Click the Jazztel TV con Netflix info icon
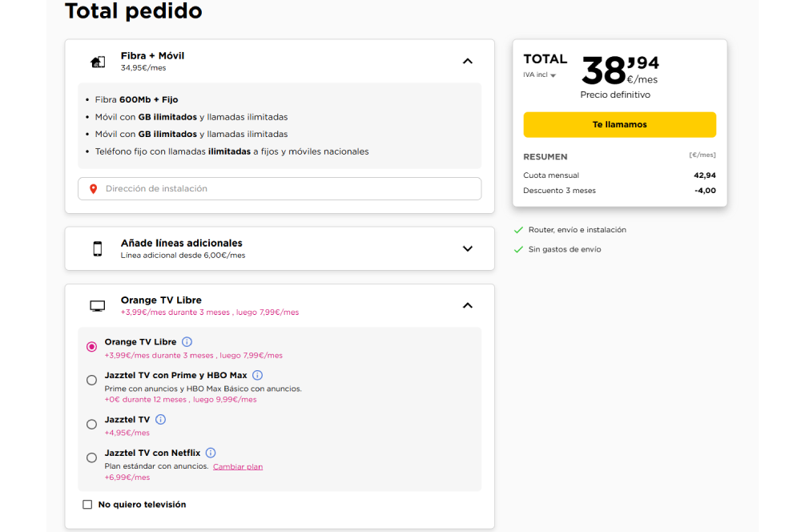The height and width of the screenshot is (532, 801). pos(210,452)
